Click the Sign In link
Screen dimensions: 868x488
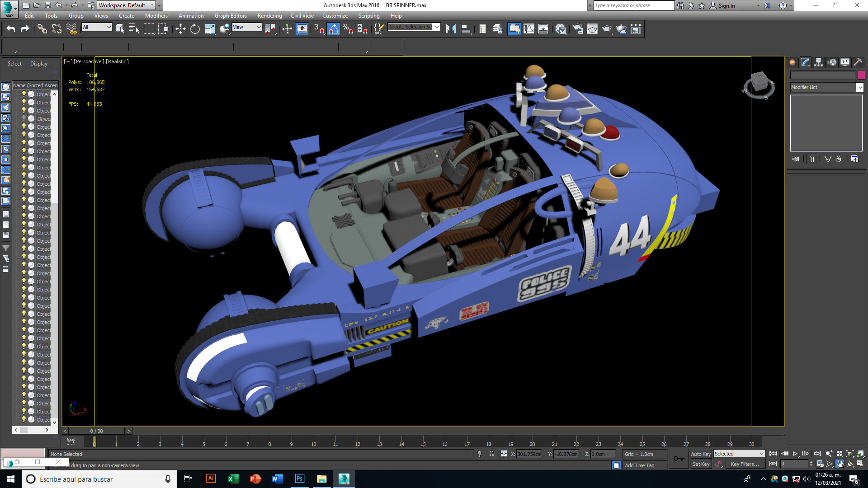(726, 5)
